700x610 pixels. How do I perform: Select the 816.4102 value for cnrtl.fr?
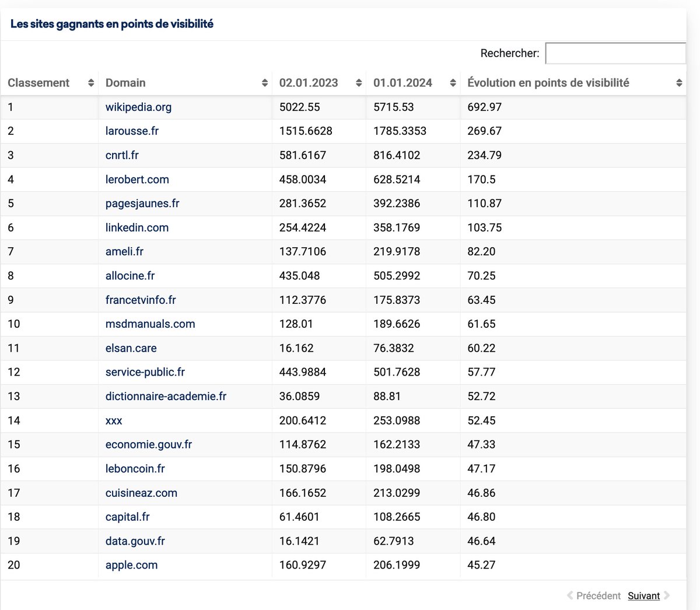click(397, 155)
